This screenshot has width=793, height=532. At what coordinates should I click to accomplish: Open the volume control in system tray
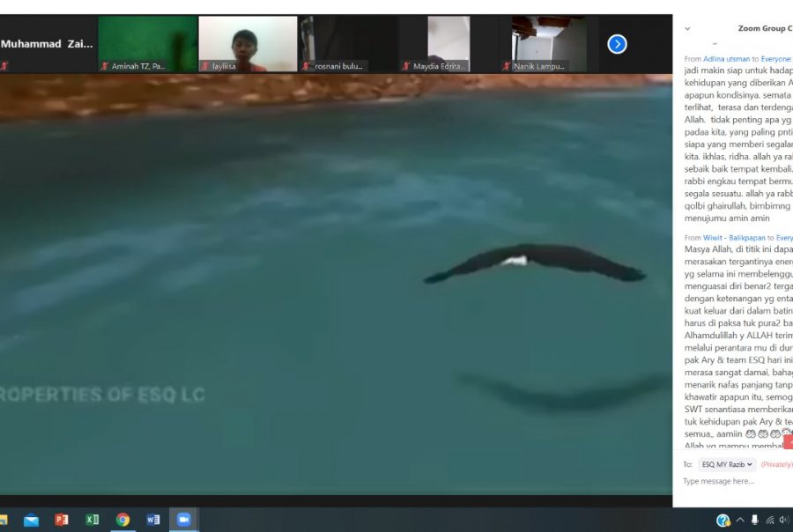click(783, 521)
